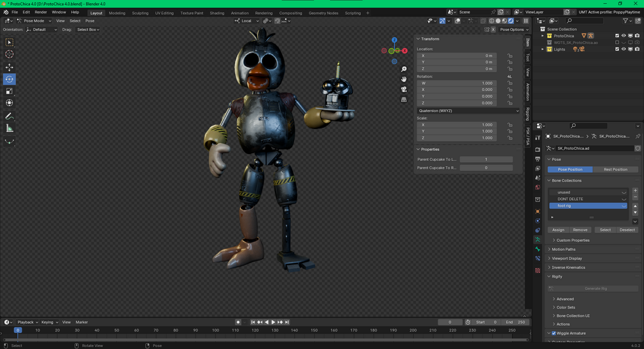Open the Quaternion (WXYZ) rotation mode dropdown
This screenshot has width=644, height=349.
pos(468,110)
